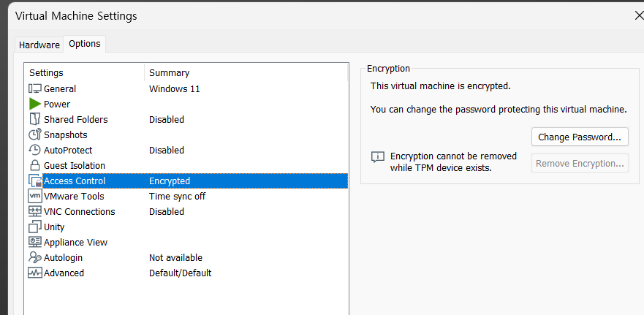Click the green Power play icon

tap(35, 104)
